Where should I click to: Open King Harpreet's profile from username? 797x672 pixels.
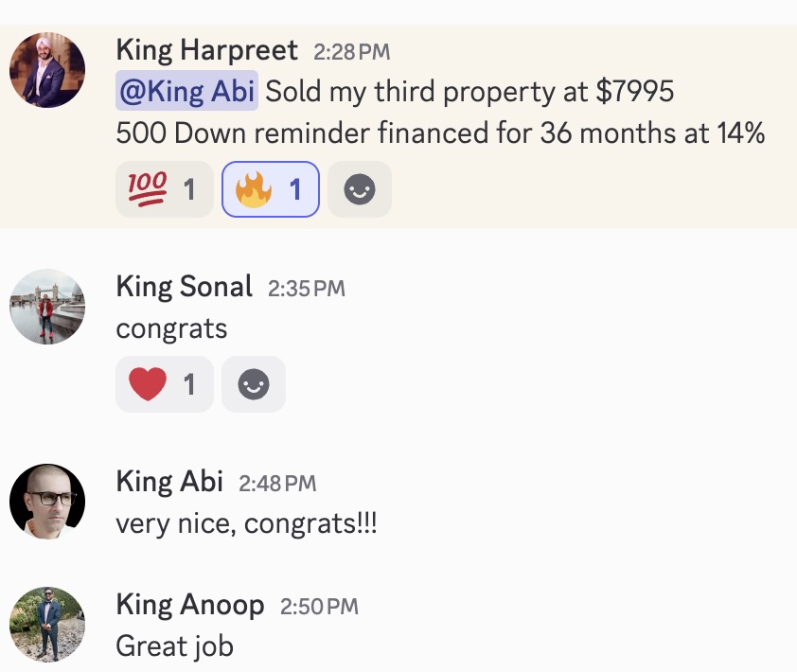[207, 50]
